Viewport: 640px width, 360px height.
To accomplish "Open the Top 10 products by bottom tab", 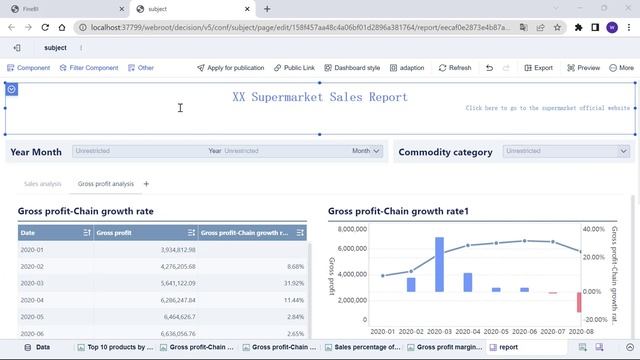I will point(116,347).
